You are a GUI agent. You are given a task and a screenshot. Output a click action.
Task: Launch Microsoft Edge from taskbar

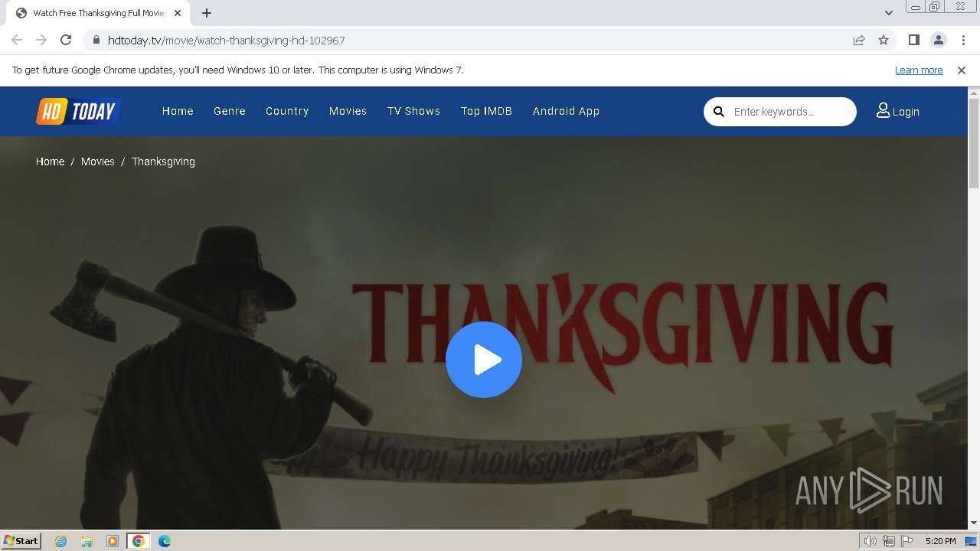pyautogui.click(x=165, y=541)
